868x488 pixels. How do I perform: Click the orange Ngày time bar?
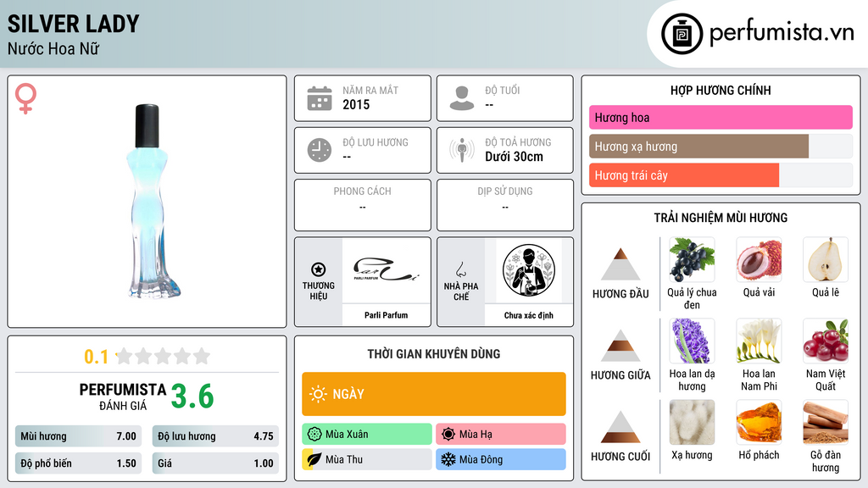click(433, 394)
